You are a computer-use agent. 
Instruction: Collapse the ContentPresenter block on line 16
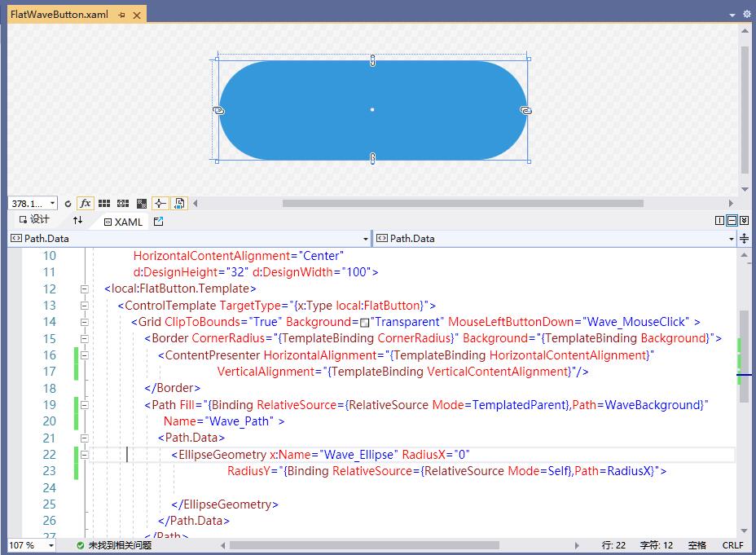click(x=85, y=355)
